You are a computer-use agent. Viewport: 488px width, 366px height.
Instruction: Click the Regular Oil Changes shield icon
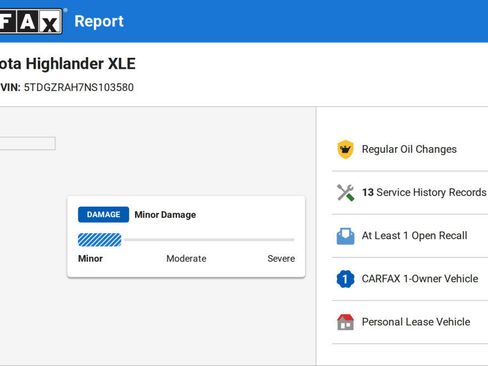(x=345, y=149)
